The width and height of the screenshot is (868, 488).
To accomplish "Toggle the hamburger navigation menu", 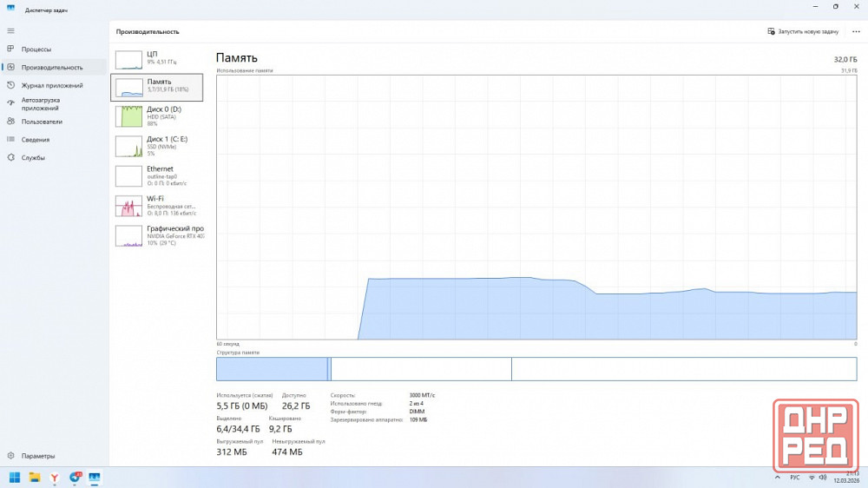I will [x=10, y=30].
